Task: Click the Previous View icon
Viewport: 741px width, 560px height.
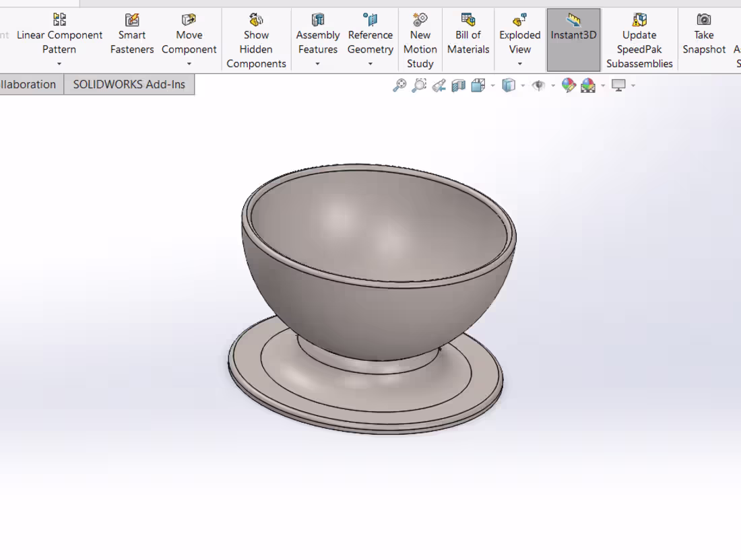Action: pos(439,85)
